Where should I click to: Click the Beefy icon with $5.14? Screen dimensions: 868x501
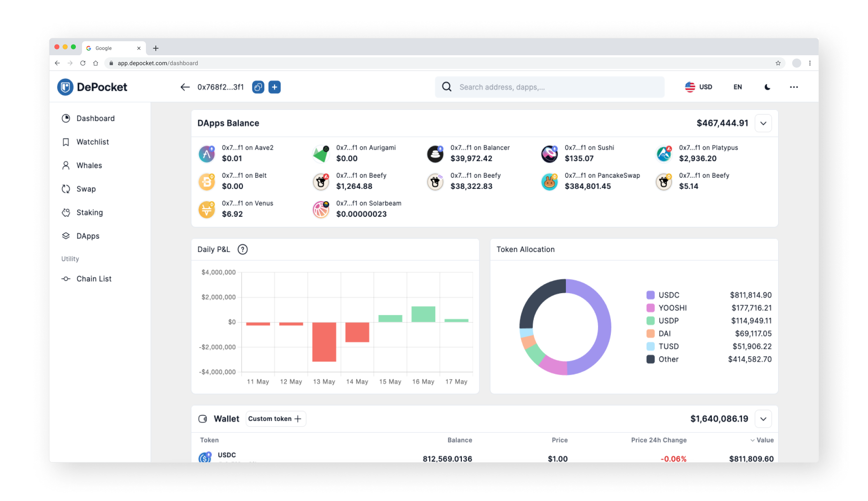(664, 181)
